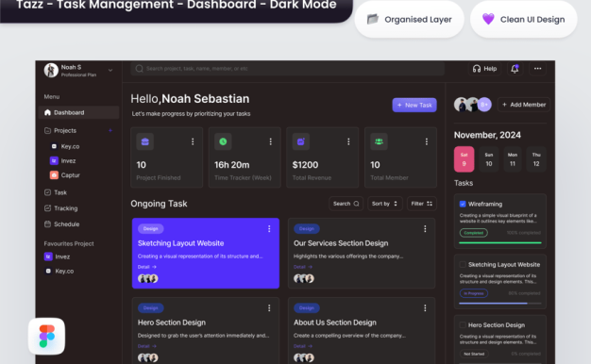
Task: Click the New Task button
Action: [414, 105]
